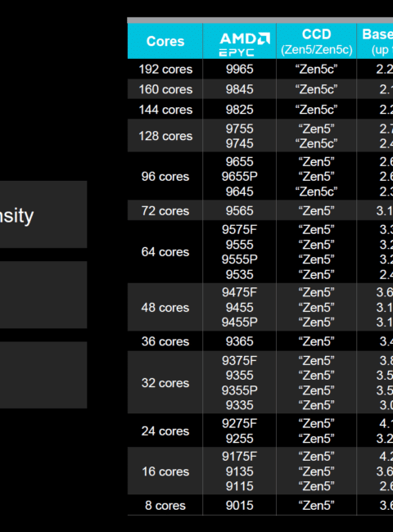
Task: Select the "Cores" column header
Action: 165,41
